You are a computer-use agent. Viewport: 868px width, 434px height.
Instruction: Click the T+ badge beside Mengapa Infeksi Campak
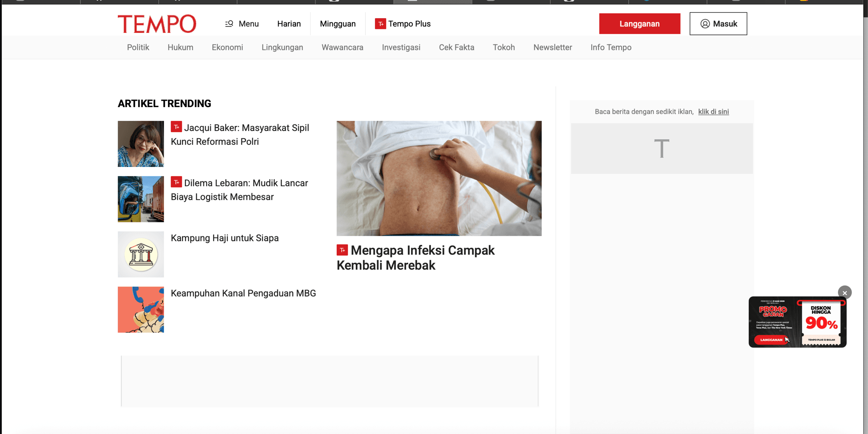point(342,249)
